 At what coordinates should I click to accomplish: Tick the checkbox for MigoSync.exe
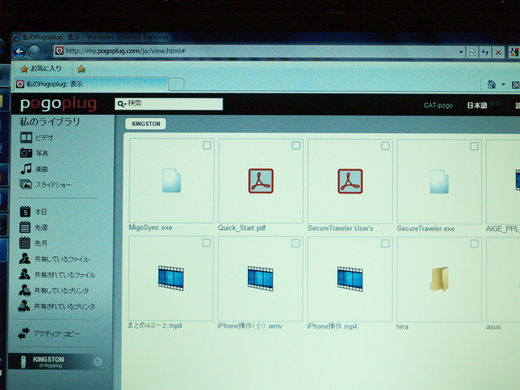pos(207,145)
